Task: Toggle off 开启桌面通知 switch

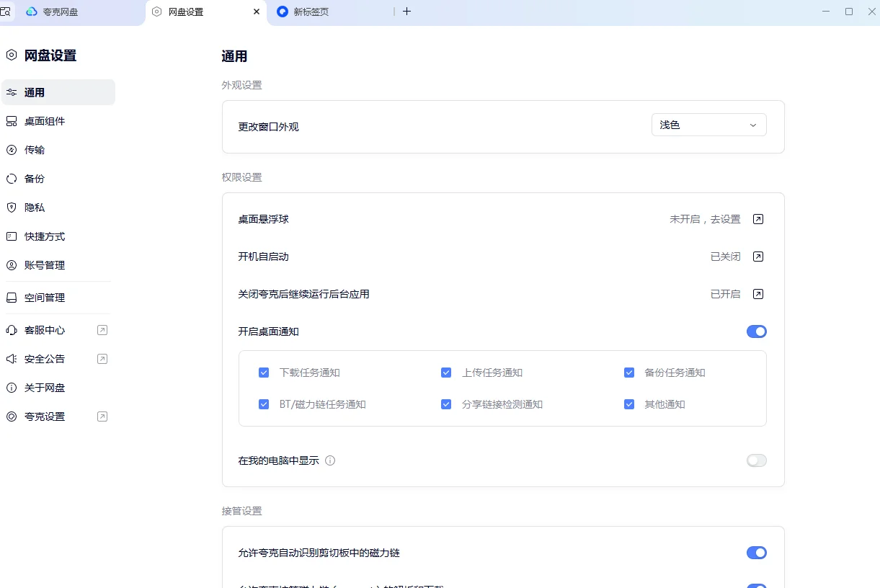Action: tap(757, 331)
